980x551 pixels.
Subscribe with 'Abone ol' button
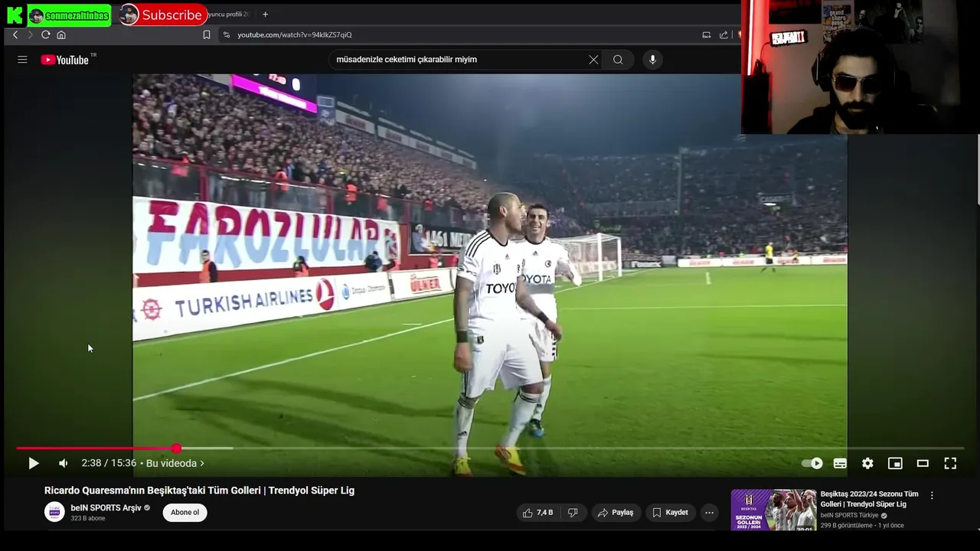click(x=185, y=513)
